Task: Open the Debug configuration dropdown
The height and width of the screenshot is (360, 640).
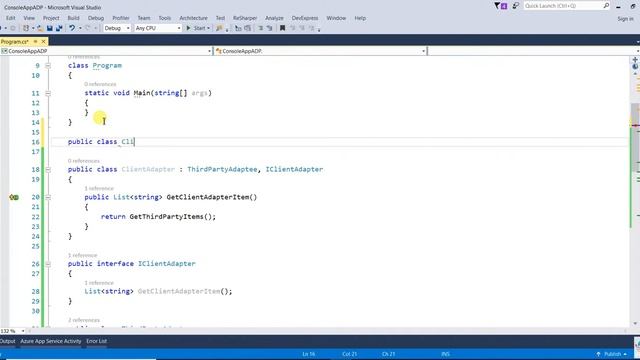Action: [117, 28]
